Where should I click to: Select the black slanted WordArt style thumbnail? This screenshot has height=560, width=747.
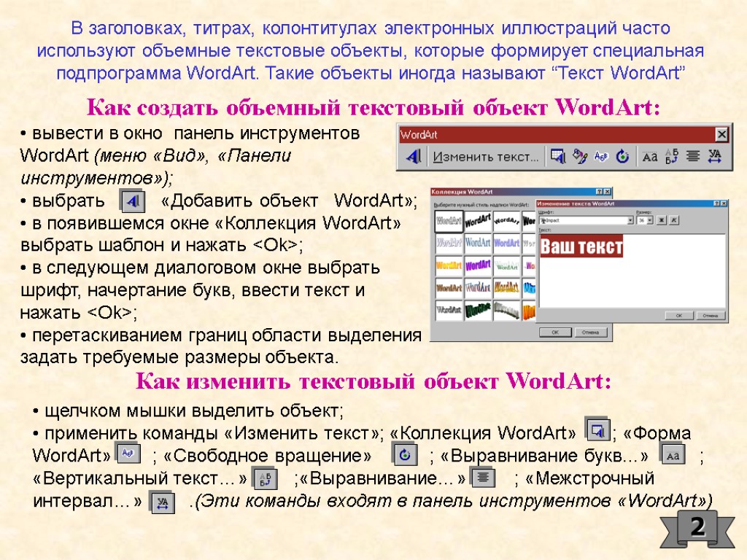[x=478, y=221]
